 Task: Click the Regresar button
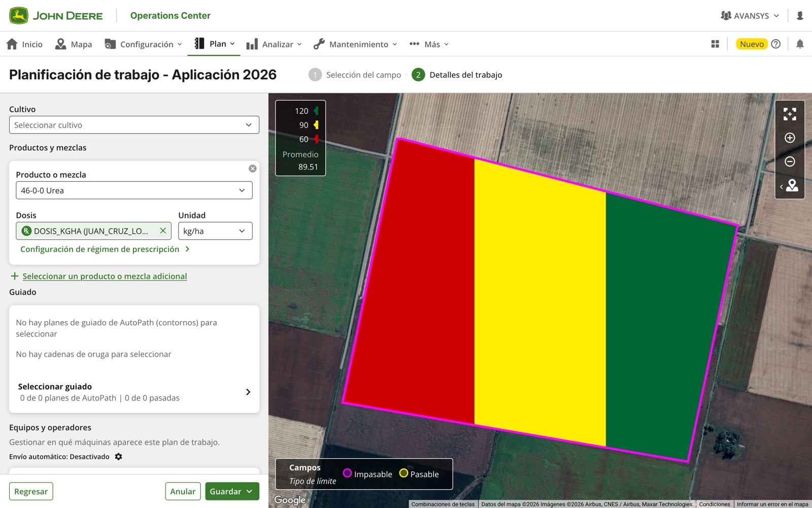point(31,491)
